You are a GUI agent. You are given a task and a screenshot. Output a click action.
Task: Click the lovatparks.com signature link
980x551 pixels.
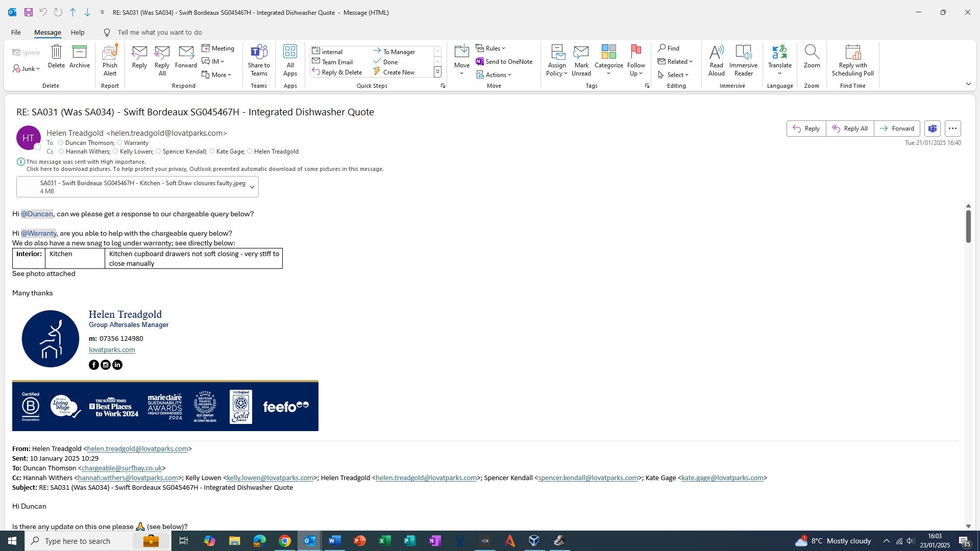pos(112,350)
